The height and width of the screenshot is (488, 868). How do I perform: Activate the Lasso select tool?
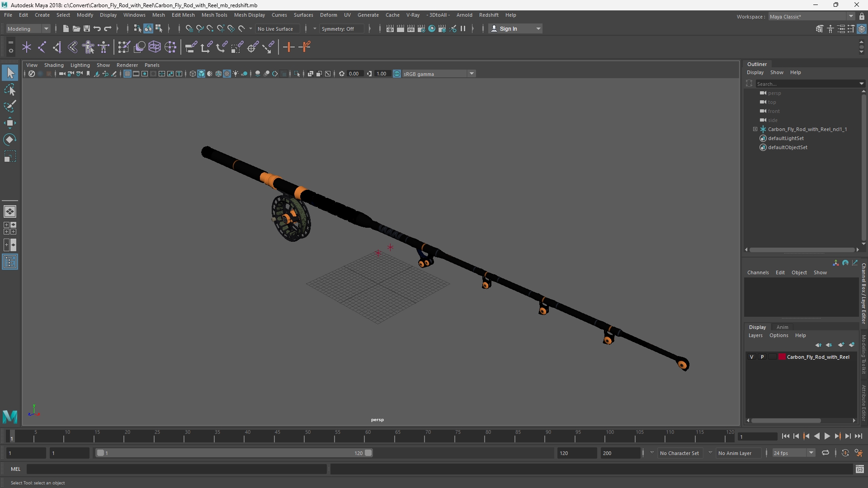(10, 89)
